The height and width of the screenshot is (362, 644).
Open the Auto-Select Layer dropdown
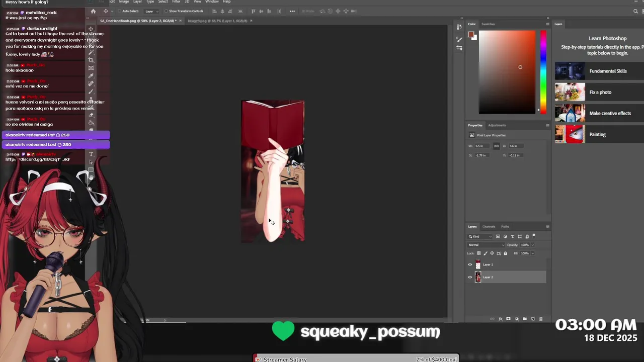(x=151, y=11)
